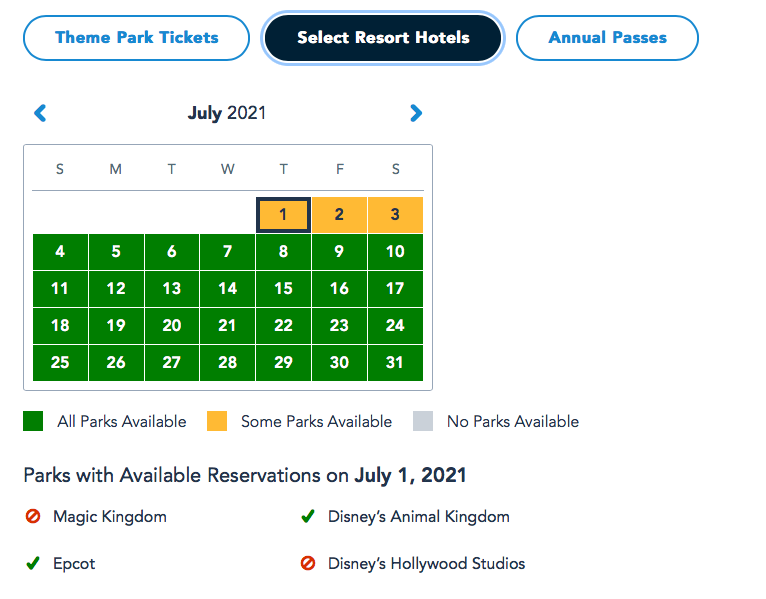Select July 1 on the calendar
Viewport: 766px width, 599px height.
(x=283, y=215)
